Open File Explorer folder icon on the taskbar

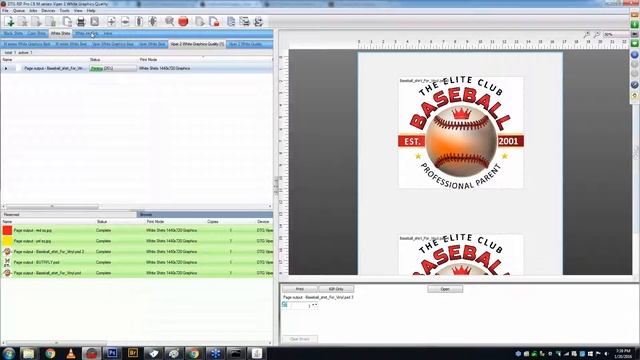(29, 353)
